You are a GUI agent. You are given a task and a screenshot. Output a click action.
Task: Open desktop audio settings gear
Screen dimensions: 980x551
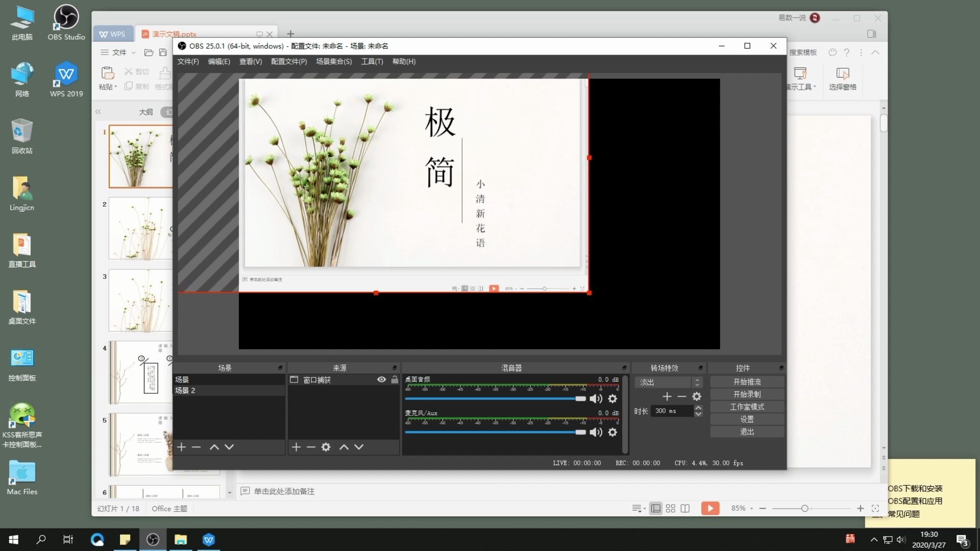point(612,398)
